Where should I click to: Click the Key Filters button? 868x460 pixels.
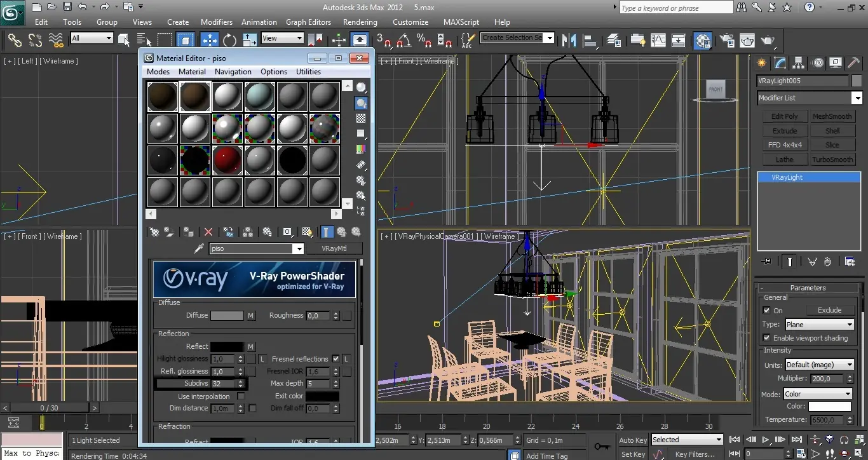(x=695, y=454)
